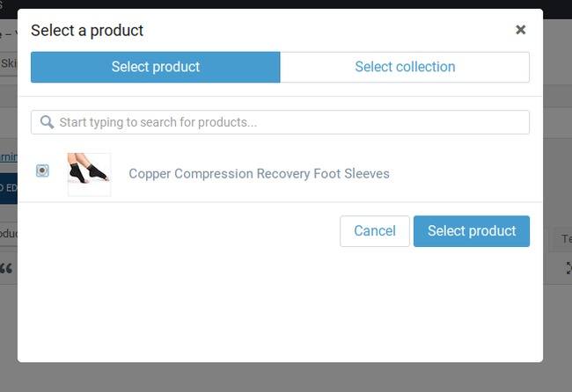Click the dimmed overlay below the dialog
This screenshot has height=392, width=572.
[286, 378]
